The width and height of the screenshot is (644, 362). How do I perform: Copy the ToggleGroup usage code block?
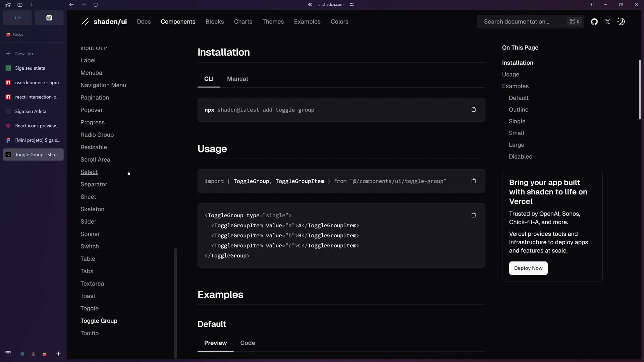tap(473, 215)
